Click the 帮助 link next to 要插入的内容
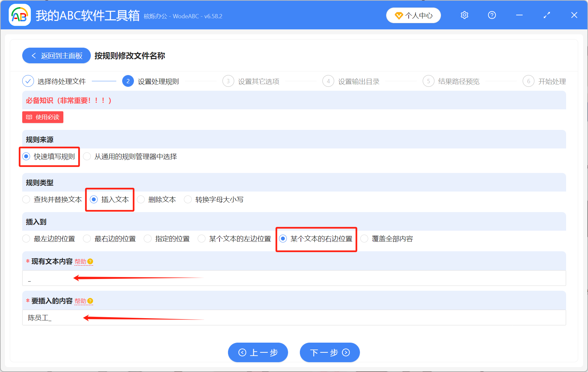This screenshot has width=588, height=372. click(x=81, y=301)
